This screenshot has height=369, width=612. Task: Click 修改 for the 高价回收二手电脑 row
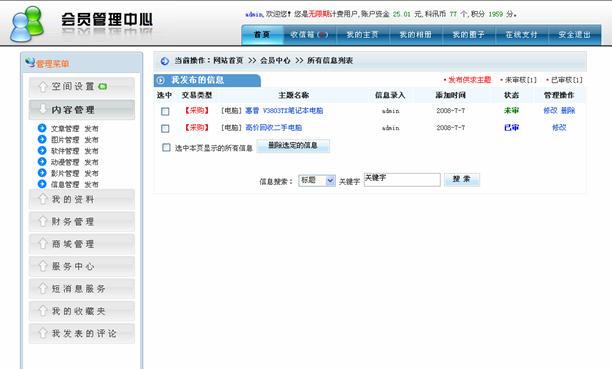(559, 128)
